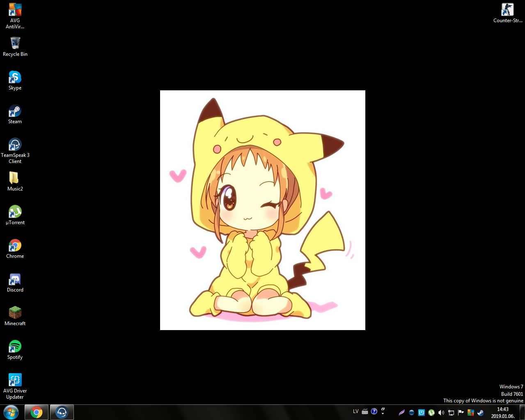
Task: Open the Recycle Bin
Action: click(15, 46)
